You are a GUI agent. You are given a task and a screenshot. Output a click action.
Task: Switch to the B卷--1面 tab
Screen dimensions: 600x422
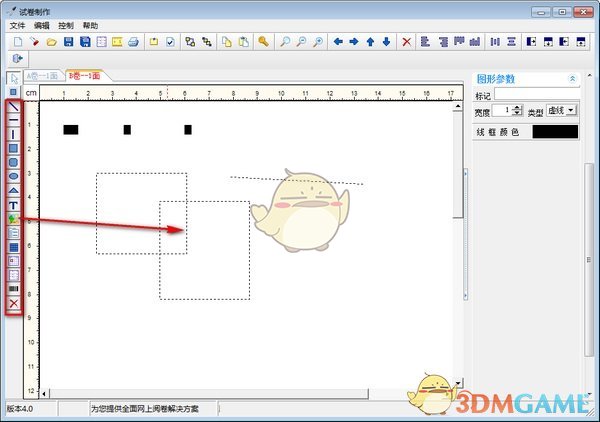tap(85, 76)
